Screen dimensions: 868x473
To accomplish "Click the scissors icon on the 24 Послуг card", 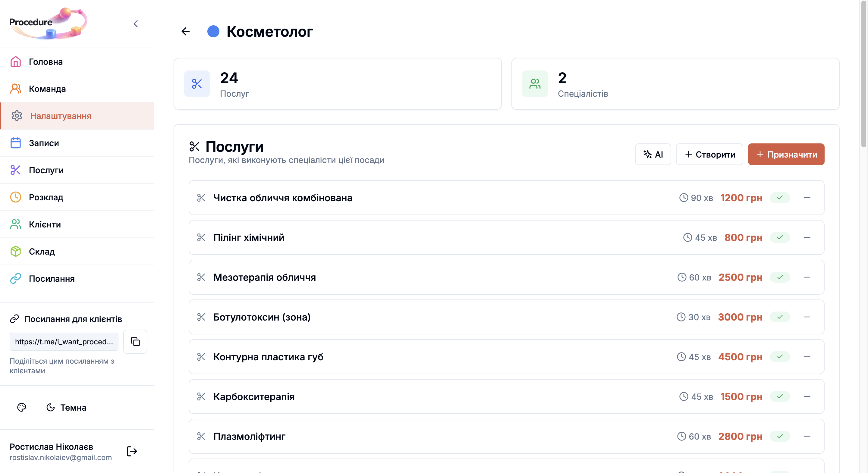I will pos(197,83).
